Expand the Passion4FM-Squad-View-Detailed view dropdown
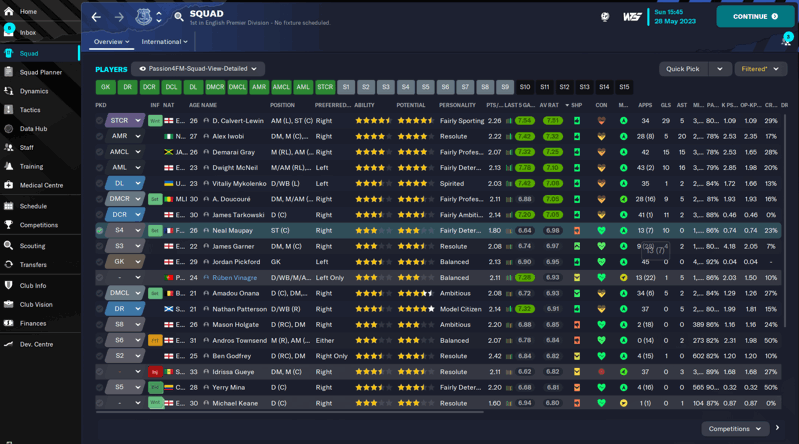The width and height of the screenshot is (799, 444). (x=197, y=69)
